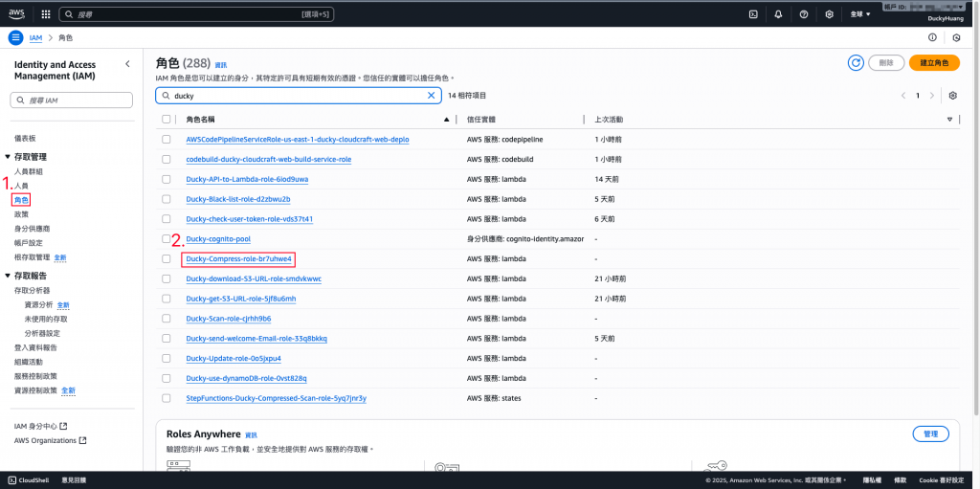The image size is (980, 489).
Task: Open the console settings gear in the top bar
Action: pos(830,13)
